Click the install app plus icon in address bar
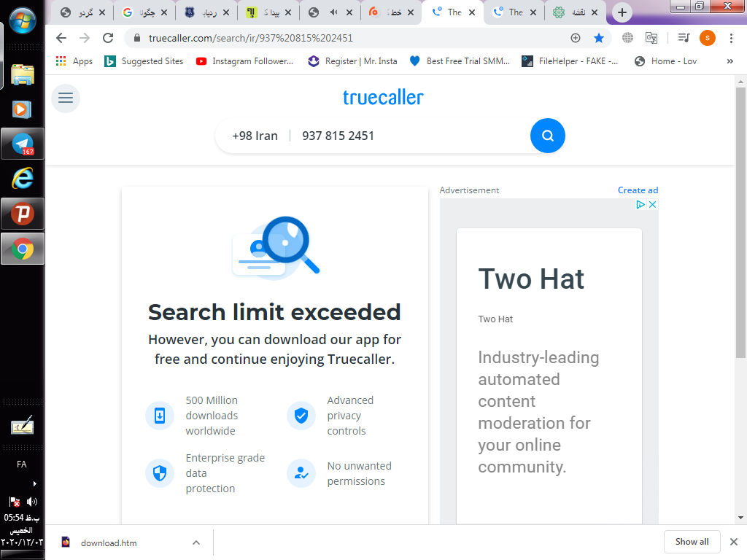Screen dimensions: 747x560 [576, 38]
